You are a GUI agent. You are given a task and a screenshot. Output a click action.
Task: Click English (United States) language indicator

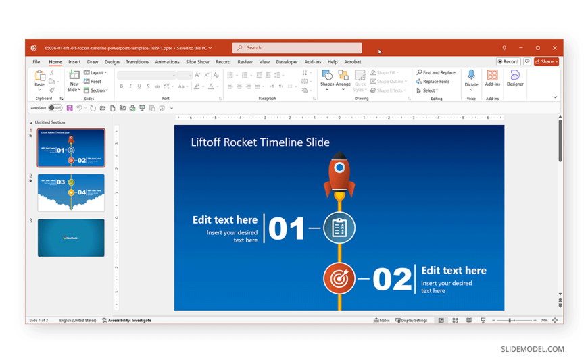click(x=78, y=321)
